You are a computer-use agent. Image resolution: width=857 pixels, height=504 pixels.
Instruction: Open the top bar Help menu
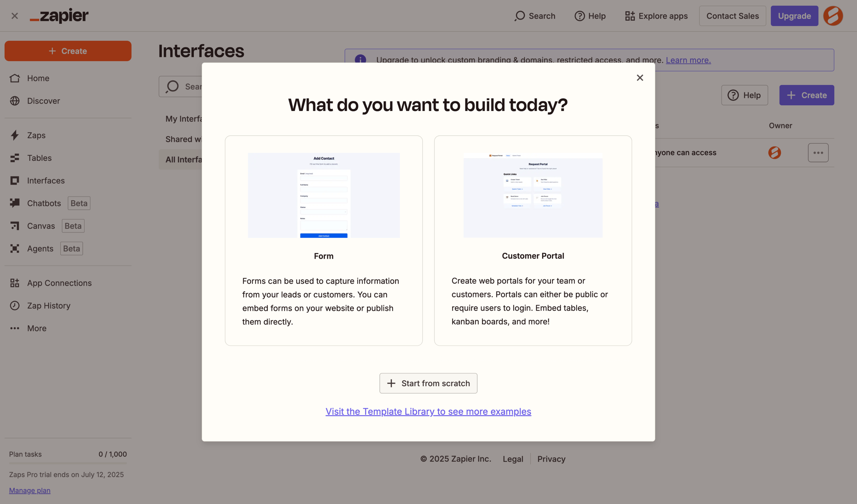(x=590, y=16)
